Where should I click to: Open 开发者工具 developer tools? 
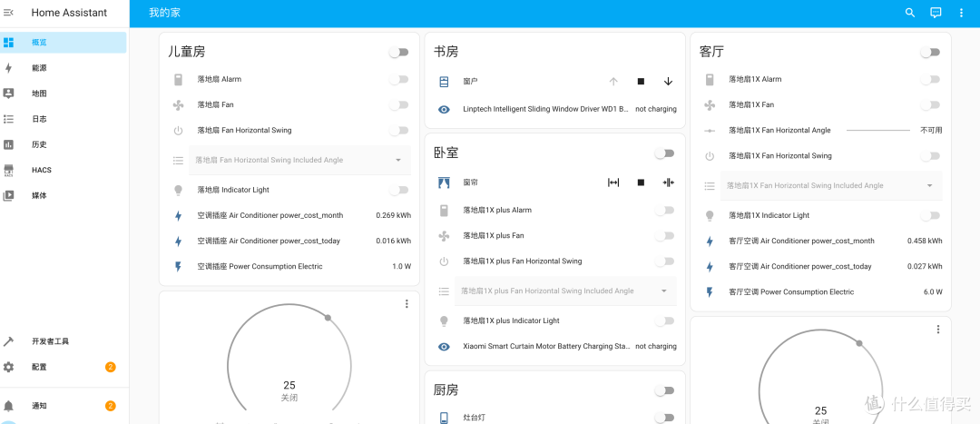pos(64,341)
